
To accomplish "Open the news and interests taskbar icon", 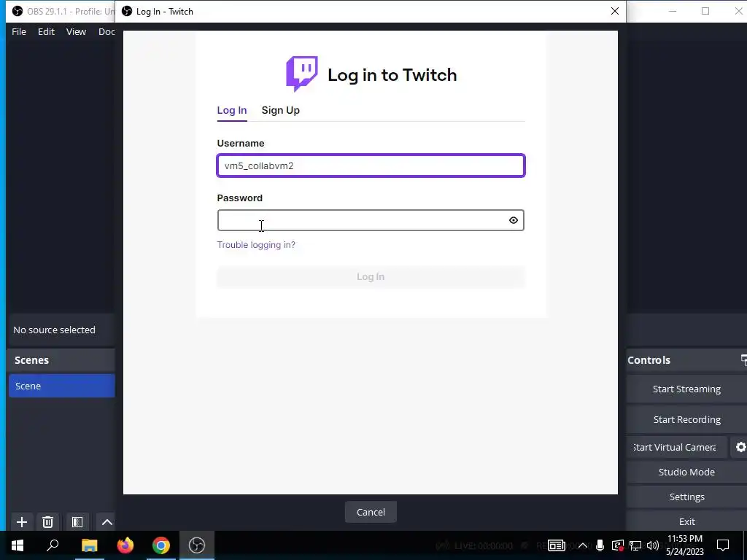I will 556,545.
